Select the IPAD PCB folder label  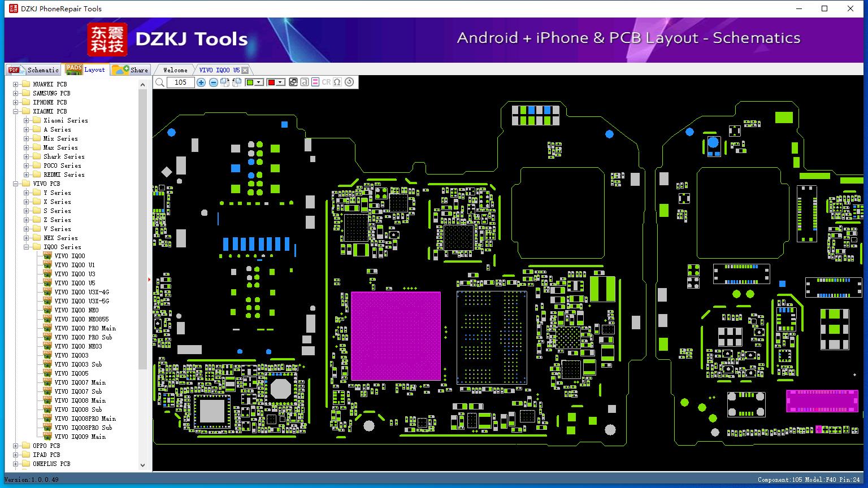(46, 455)
